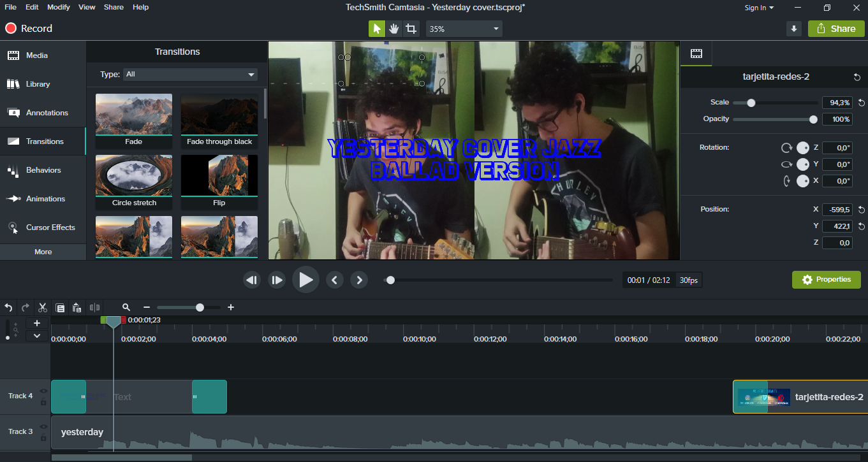Reset the Position X value

862,210
